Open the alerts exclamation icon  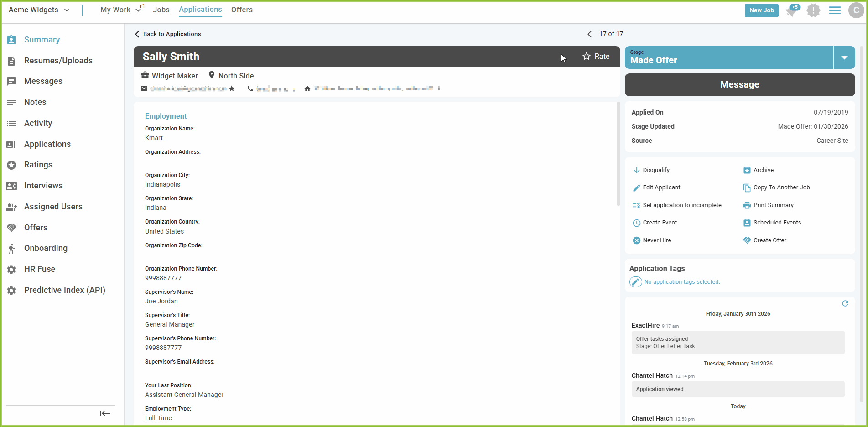[x=813, y=10]
